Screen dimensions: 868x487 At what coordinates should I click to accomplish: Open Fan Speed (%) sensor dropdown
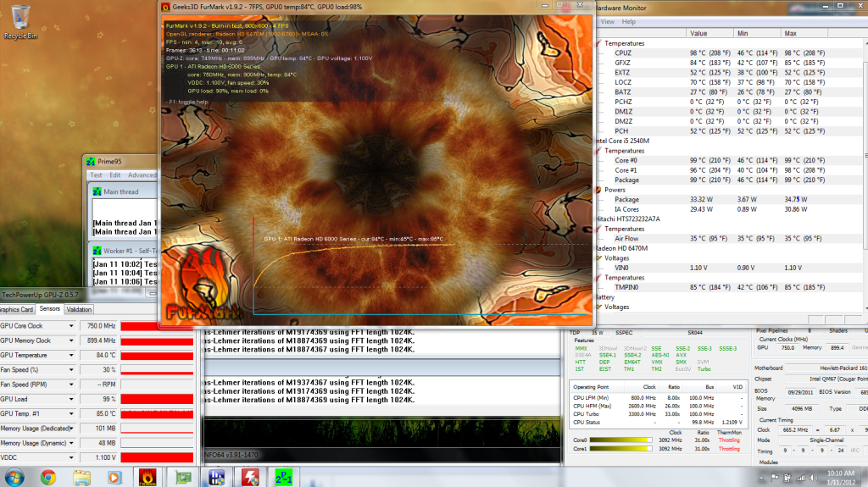pos(71,369)
